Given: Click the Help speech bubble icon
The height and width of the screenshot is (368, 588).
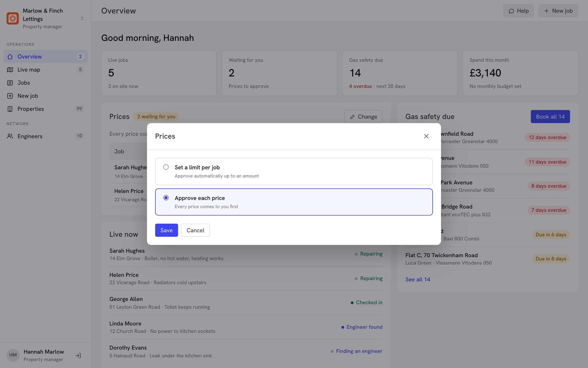Looking at the screenshot, I should [511, 11].
